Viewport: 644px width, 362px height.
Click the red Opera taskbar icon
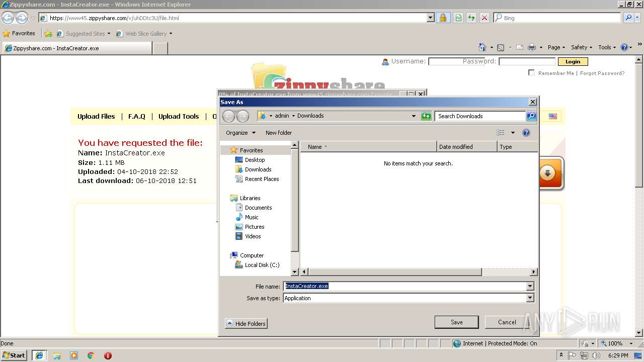108,355
